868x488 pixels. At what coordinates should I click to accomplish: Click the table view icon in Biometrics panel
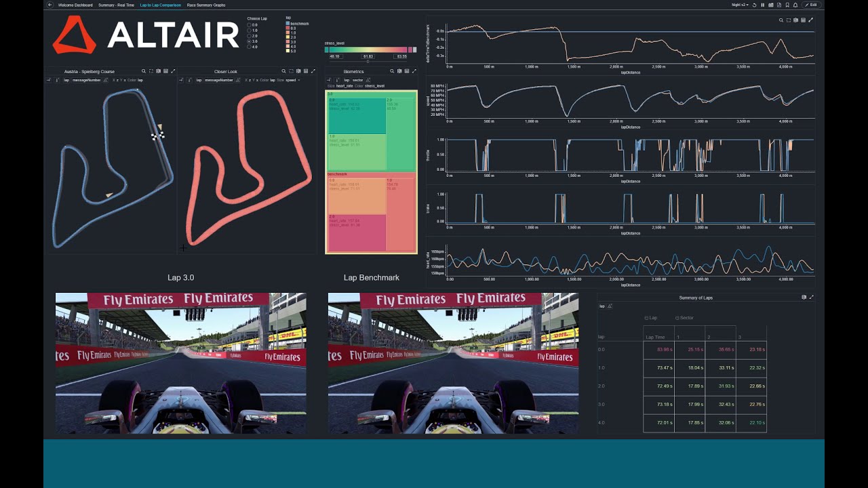click(407, 71)
